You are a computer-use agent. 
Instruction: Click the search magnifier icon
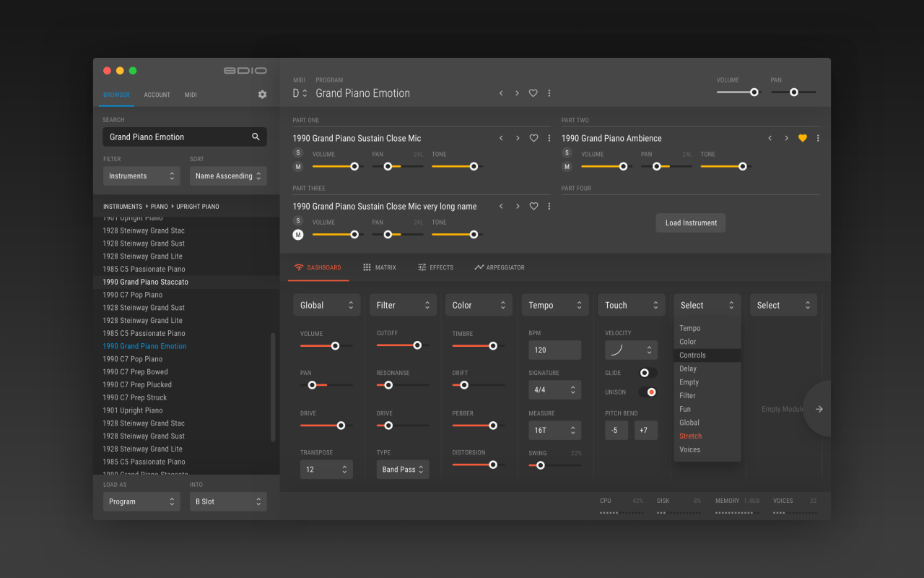pyautogui.click(x=256, y=137)
